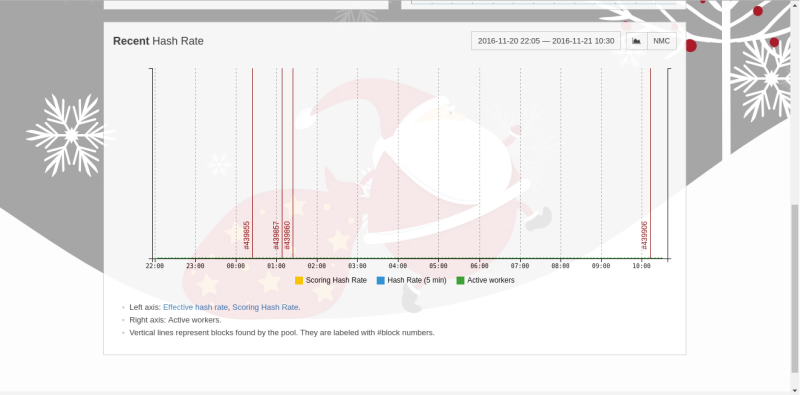
Task: Open the date range picker 2016-11-20 22:05
Action: click(546, 41)
